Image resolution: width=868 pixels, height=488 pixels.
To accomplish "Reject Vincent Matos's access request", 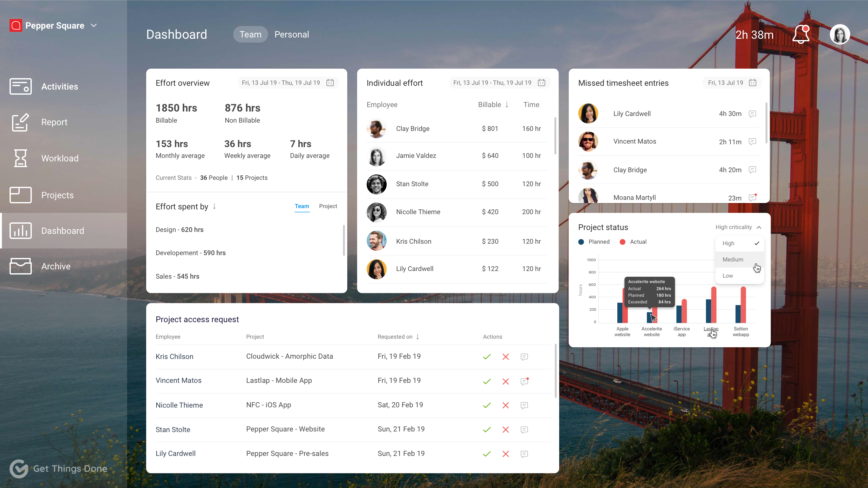I will pyautogui.click(x=505, y=381).
